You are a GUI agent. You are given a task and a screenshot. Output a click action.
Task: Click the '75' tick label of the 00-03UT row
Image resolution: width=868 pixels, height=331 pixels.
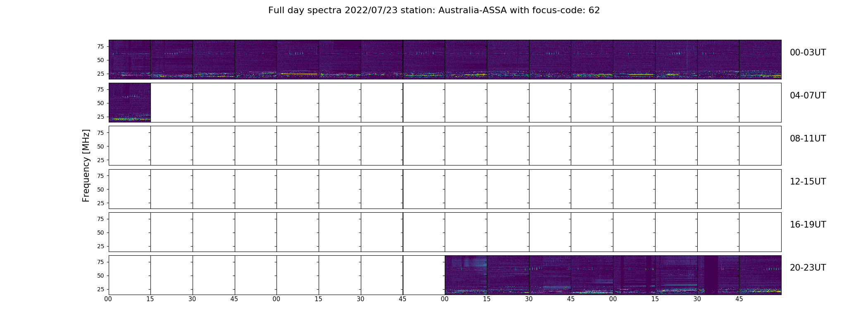[x=100, y=46]
